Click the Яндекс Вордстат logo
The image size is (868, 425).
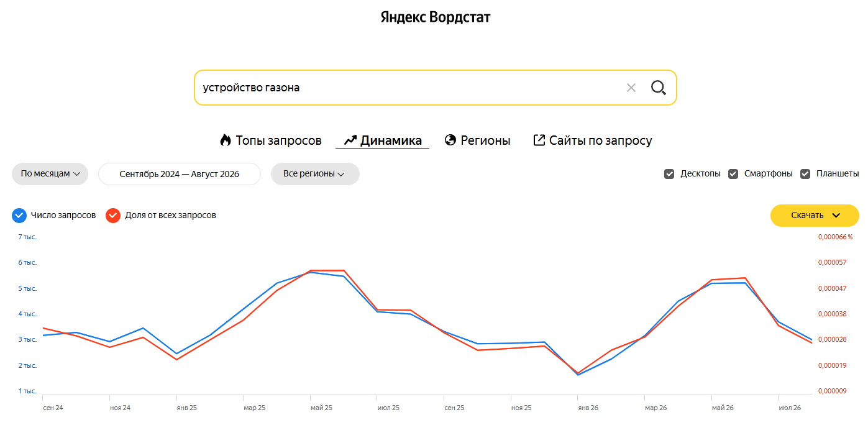(x=435, y=17)
